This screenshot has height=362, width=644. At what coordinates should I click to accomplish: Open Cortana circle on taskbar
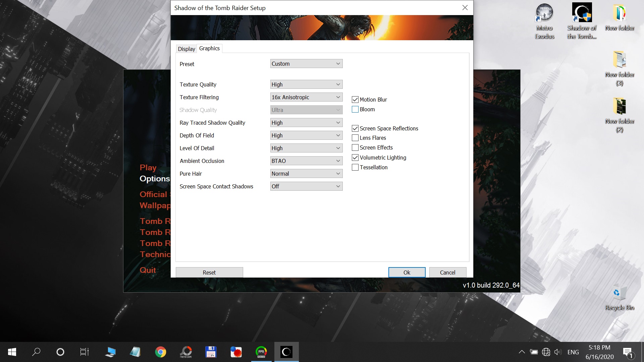60,352
